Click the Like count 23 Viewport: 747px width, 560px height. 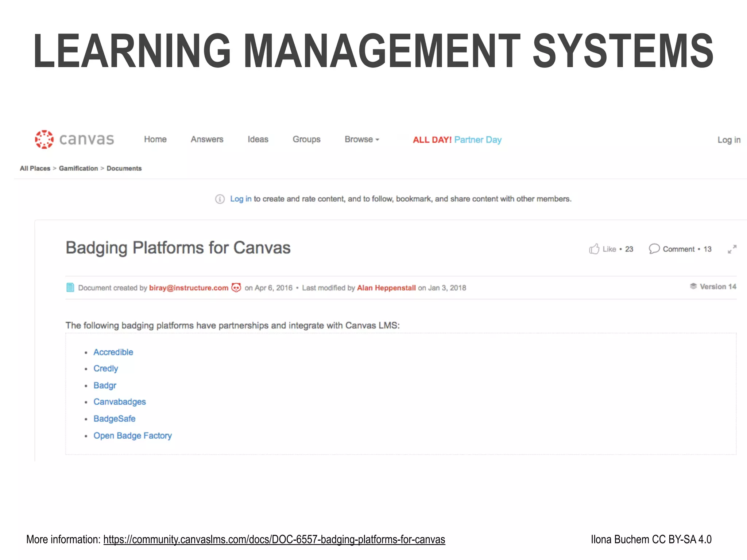tap(629, 249)
